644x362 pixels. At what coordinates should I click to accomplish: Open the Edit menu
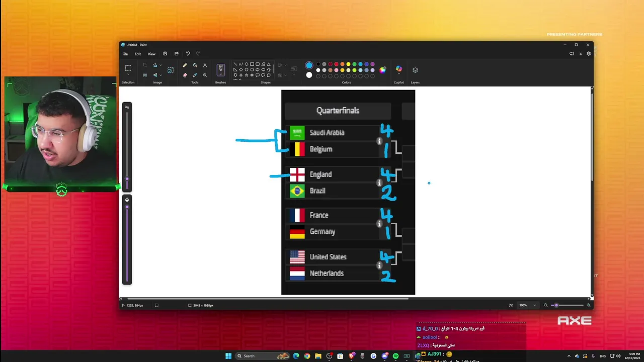[x=137, y=54]
